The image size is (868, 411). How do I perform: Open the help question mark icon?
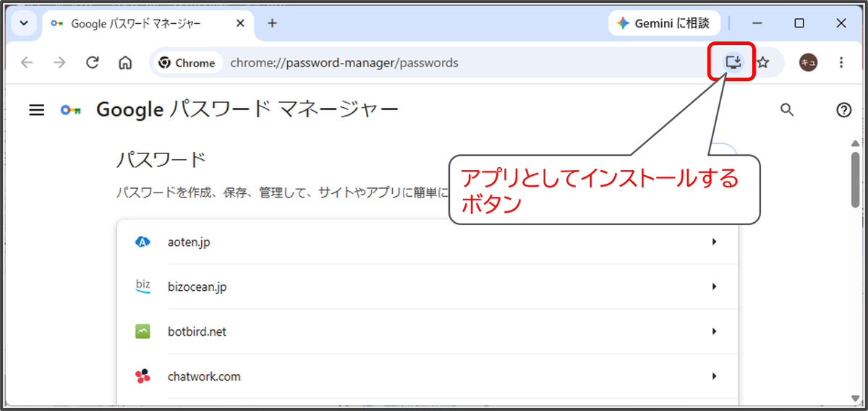tap(843, 110)
